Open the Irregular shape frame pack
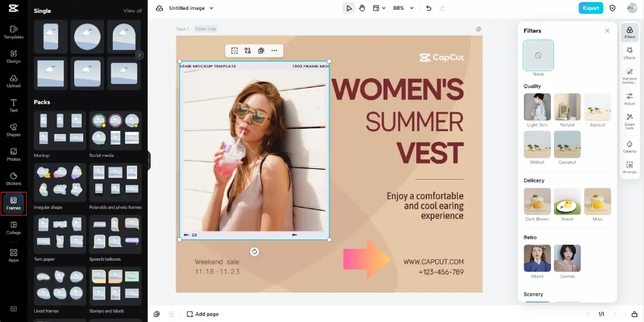Viewport: 644px width, 322px height. click(60, 183)
